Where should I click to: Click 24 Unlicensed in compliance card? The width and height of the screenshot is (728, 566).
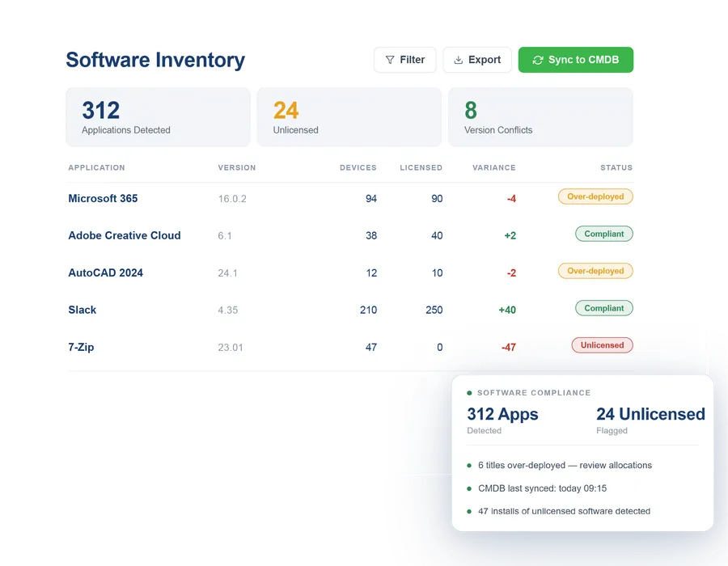pyautogui.click(x=650, y=414)
